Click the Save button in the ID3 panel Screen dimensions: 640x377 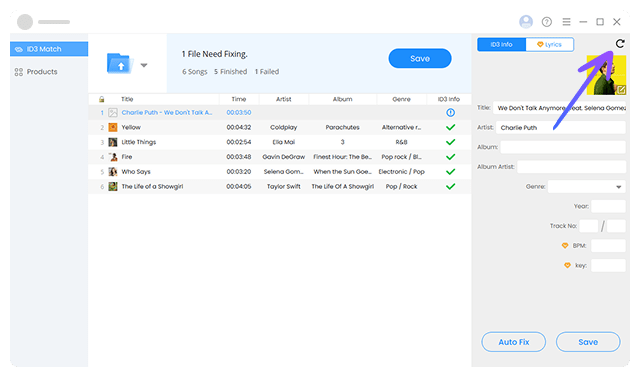click(x=588, y=342)
